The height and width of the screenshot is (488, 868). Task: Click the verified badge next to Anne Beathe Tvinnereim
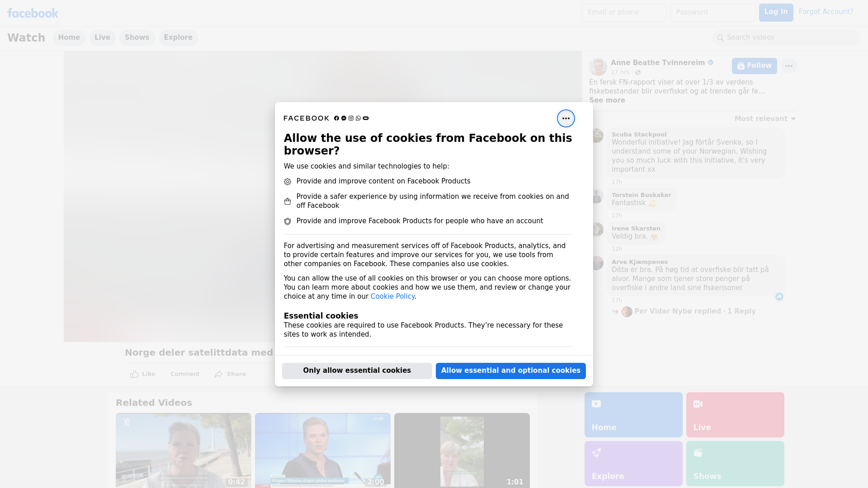click(x=711, y=63)
